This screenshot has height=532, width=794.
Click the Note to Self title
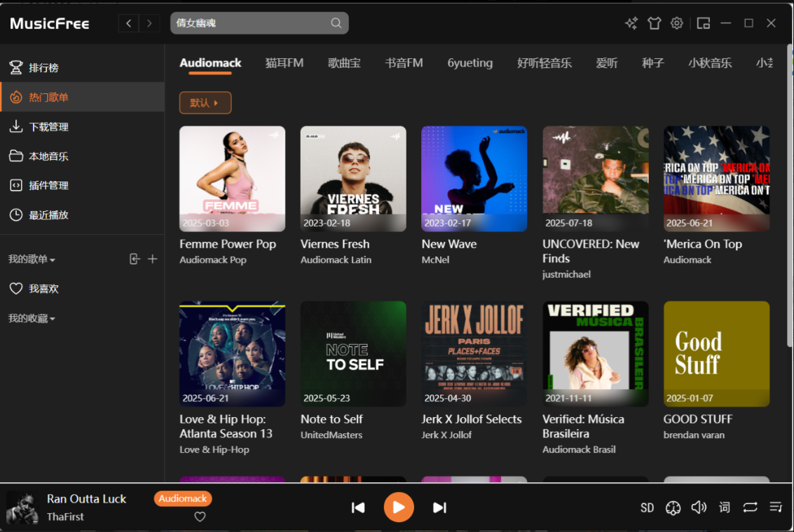point(331,420)
